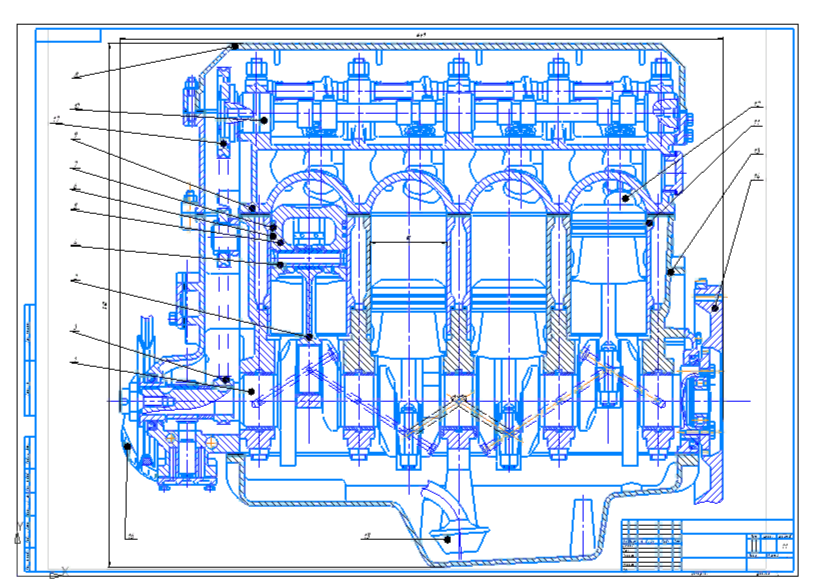Click the leader dot on the first connecting rod
The height and width of the screenshot is (580, 834).
click(x=310, y=337)
